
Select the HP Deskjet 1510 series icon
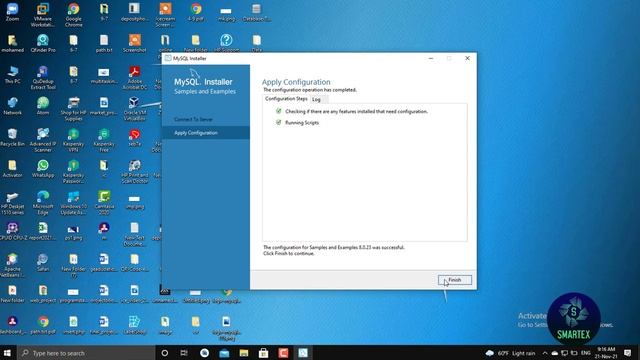(x=12, y=203)
